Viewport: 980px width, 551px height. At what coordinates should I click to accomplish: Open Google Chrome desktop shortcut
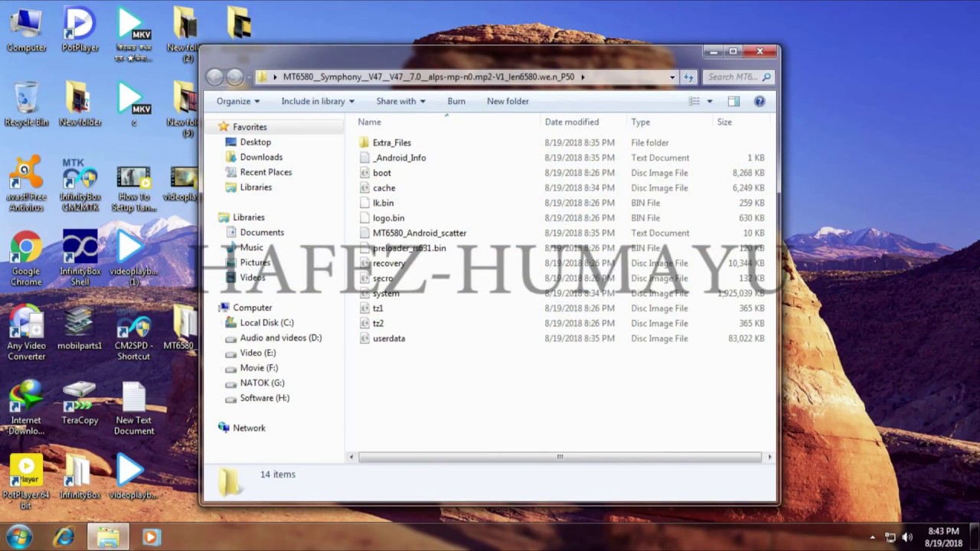(26, 259)
